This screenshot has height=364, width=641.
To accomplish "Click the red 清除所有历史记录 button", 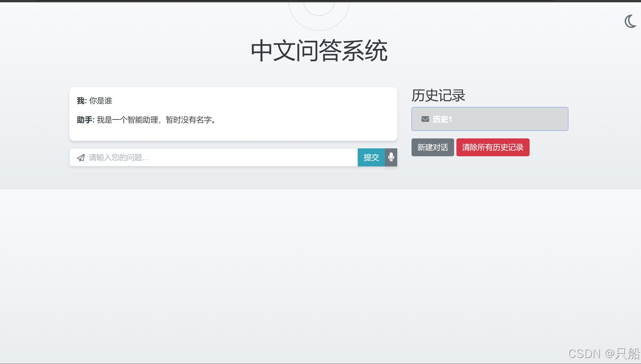I will (x=493, y=147).
